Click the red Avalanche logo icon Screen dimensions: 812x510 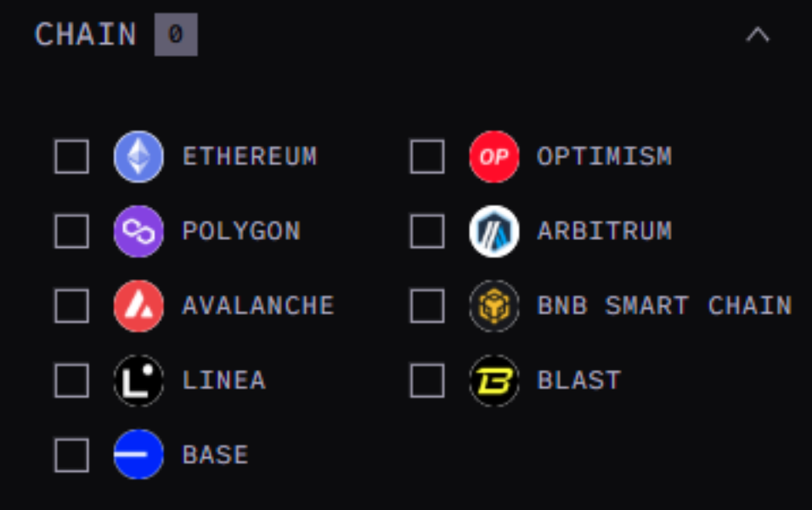point(138,305)
